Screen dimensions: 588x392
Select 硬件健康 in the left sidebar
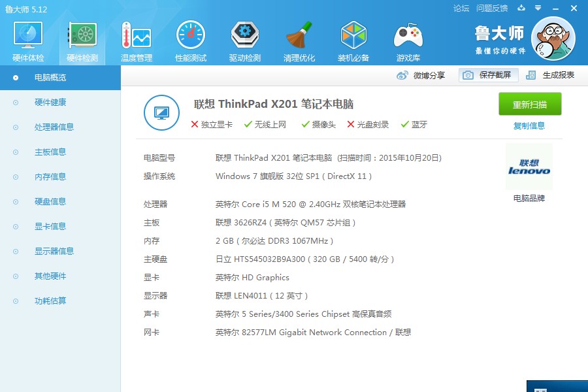coord(50,103)
